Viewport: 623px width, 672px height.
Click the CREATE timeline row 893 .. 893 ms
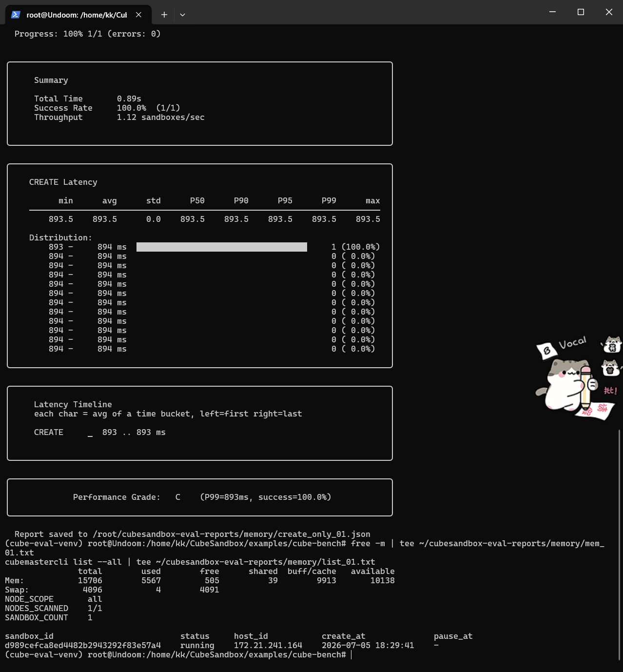coord(100,432)
